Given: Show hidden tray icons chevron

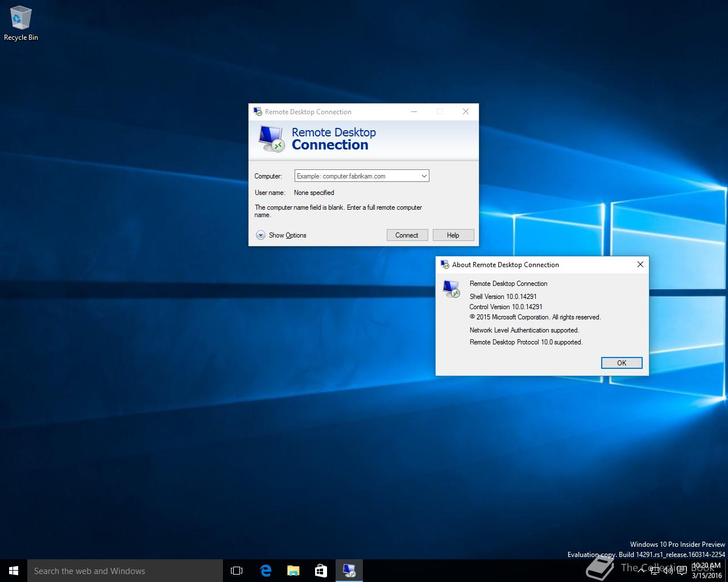Looking at the screenshot, I should click(x=641, y=571).
